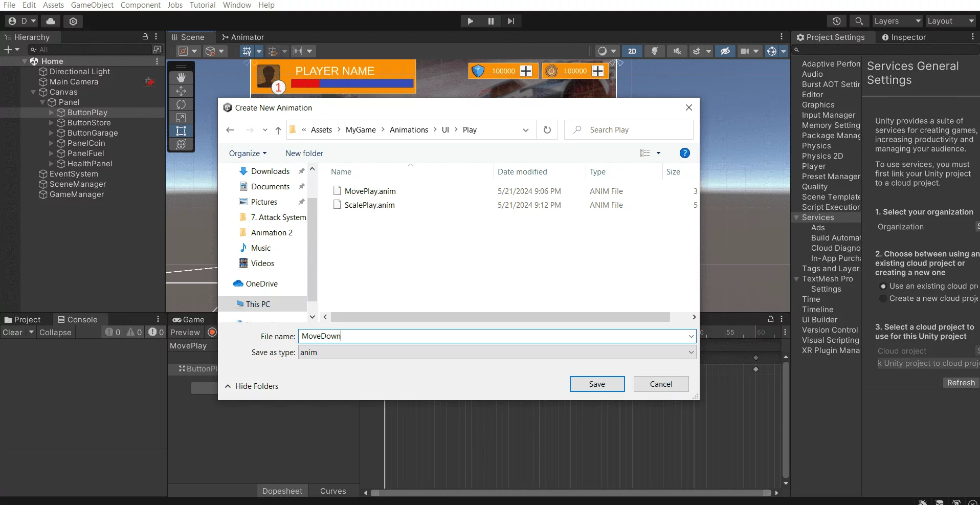Click the Refresh button in Services settings
Viewport: 980px width, 505px height.
click(x=960, y=382)
